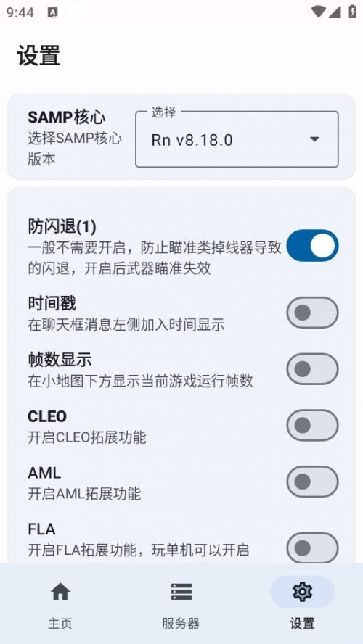
Task: Switch on the AML extension toggle
Action: (312, 482)
